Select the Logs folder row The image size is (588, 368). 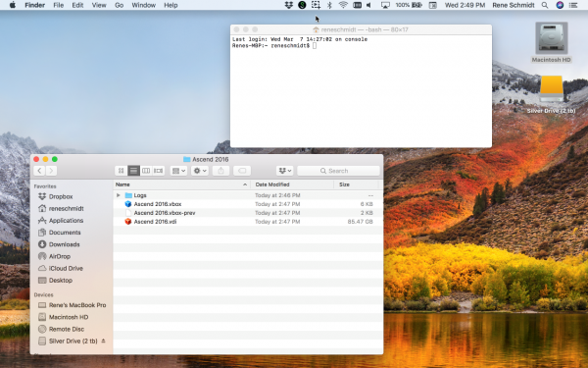pos(248,195)
